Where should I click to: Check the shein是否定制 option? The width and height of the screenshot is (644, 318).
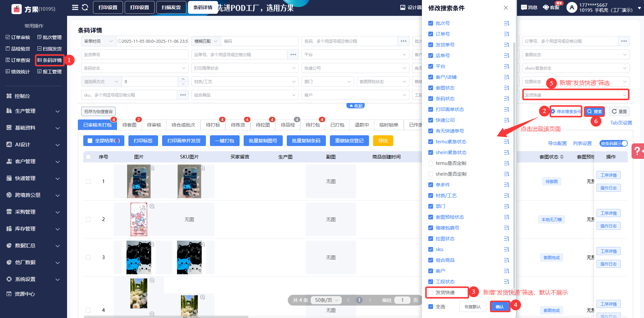[x=431, y=174]
